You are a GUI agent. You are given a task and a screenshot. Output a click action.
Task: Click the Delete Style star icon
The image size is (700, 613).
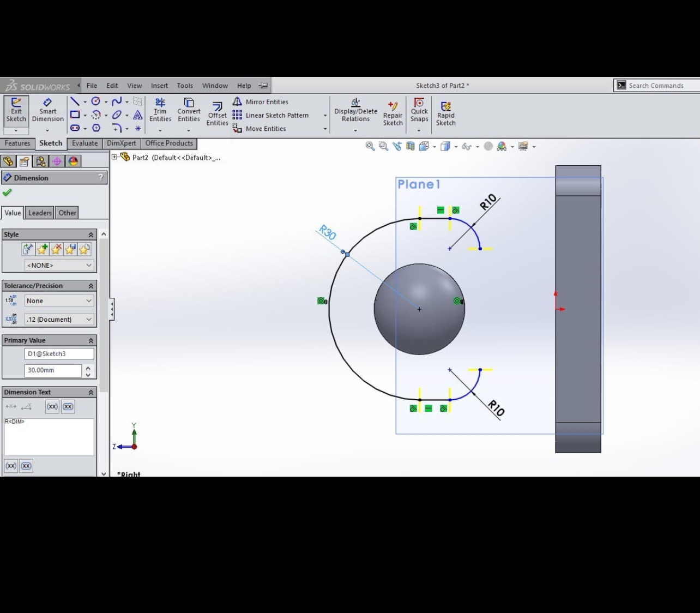[56, 249]
